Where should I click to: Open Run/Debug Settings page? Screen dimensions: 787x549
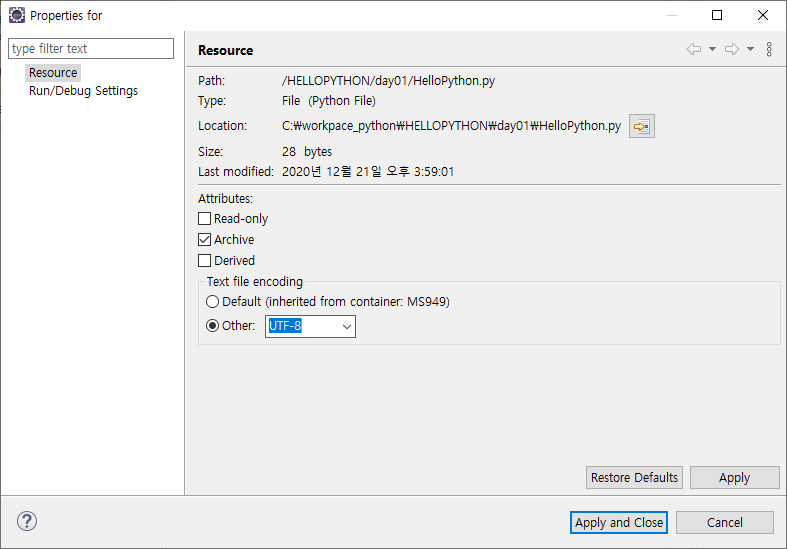click(x=83, y=91)
